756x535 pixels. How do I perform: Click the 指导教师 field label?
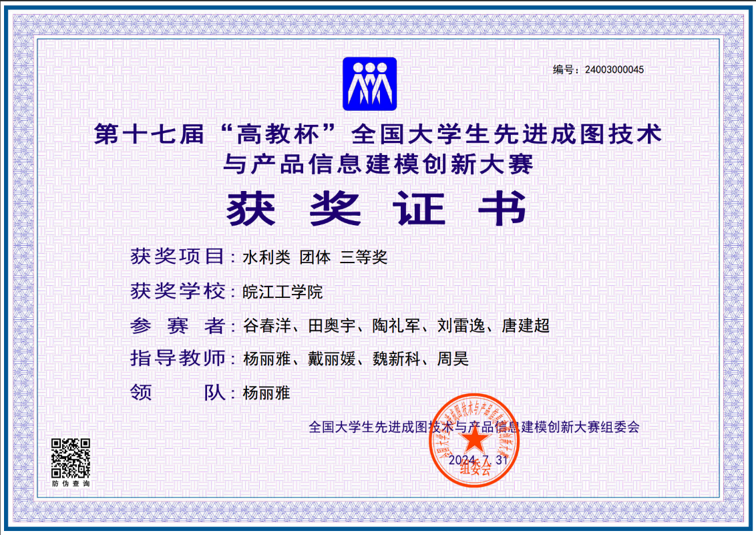point(178,359)
